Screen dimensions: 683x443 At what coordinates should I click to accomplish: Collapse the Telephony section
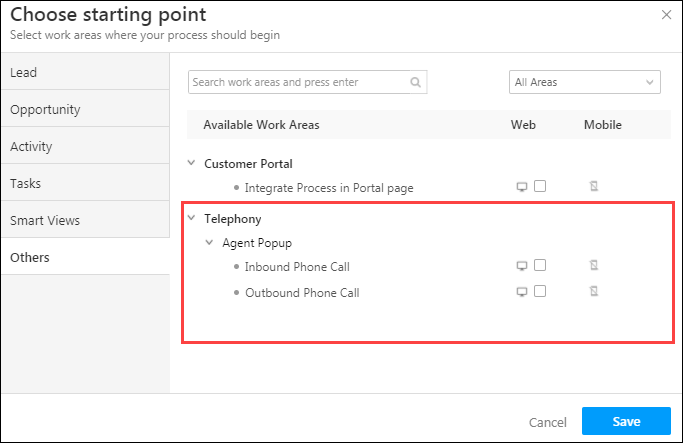191,217
